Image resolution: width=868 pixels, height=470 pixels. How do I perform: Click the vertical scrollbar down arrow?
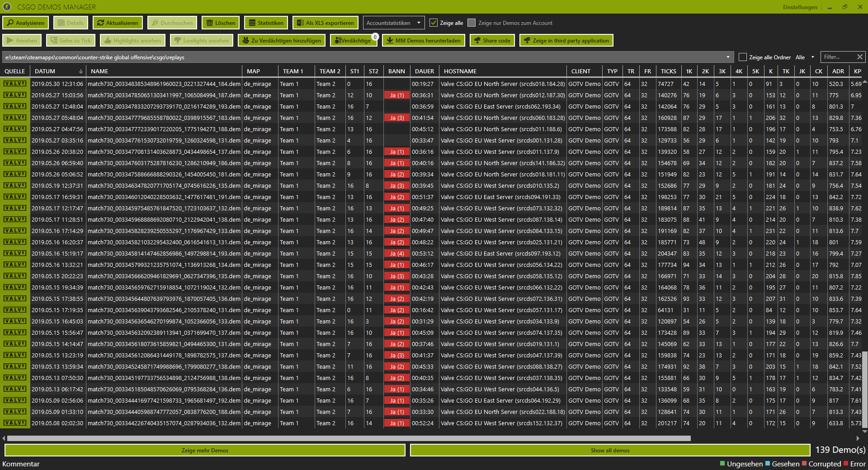[865, 431]
